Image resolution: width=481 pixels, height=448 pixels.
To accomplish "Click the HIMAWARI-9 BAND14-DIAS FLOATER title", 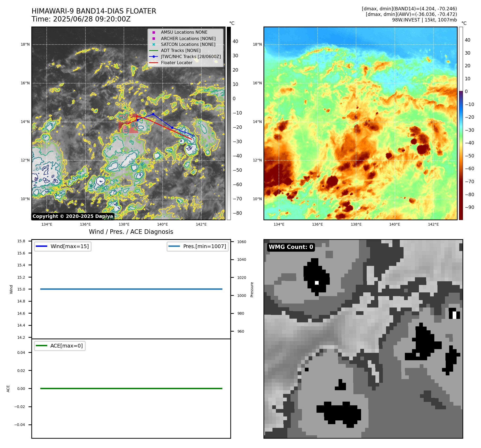I will click(x=94, y=11).
